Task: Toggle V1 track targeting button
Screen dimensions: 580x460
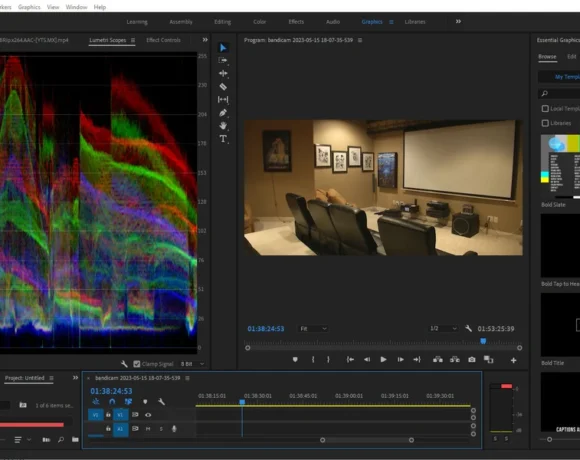Action: (120, 415)
